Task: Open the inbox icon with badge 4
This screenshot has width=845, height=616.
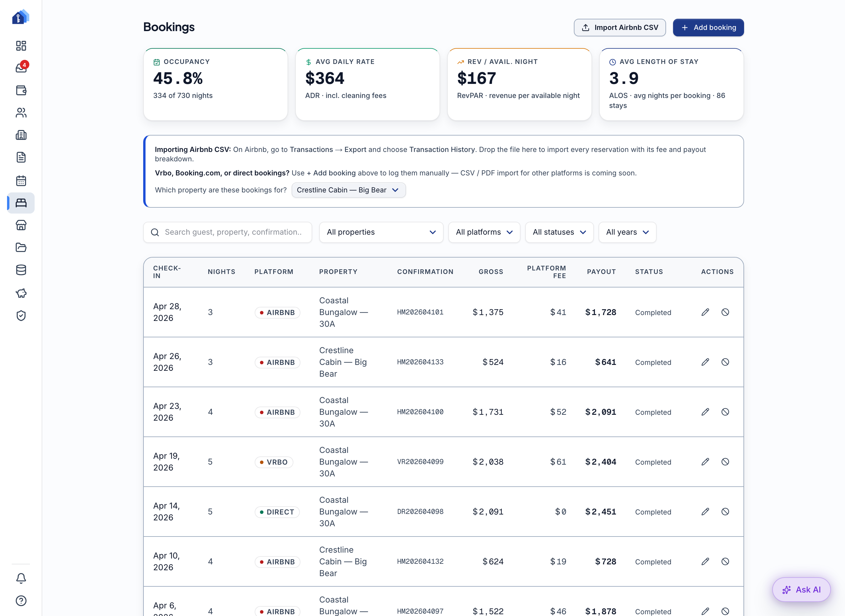Action: (x=21, y=67)
